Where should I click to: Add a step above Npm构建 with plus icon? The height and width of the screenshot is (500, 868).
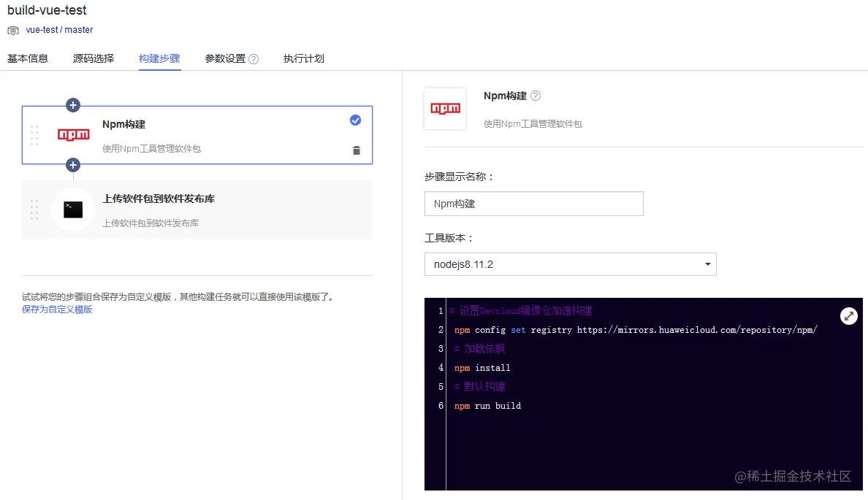[x=73, y=105]
